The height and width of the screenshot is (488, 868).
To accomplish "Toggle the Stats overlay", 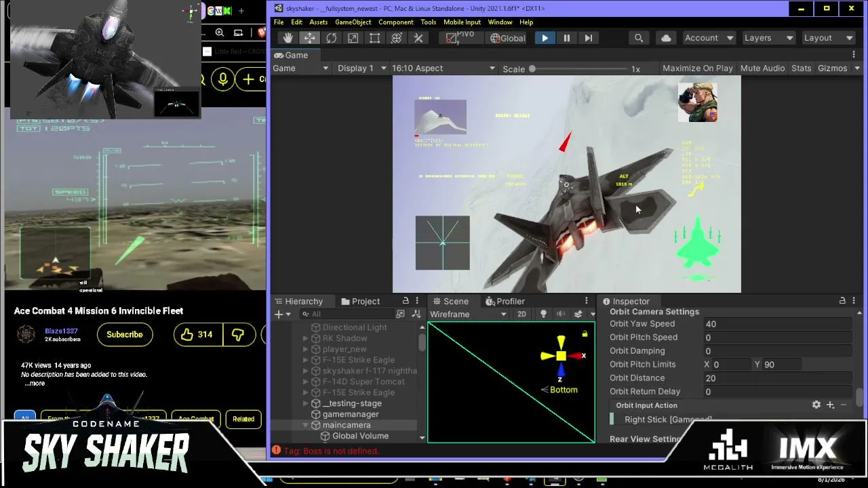I will pyautogui.click(x=801, y=68).
